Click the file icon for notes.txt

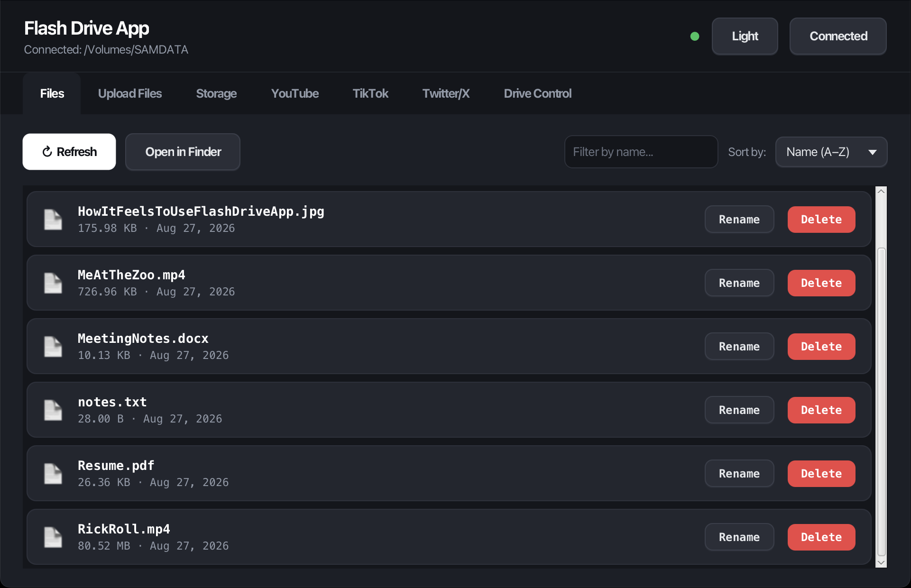click(53, 410)
